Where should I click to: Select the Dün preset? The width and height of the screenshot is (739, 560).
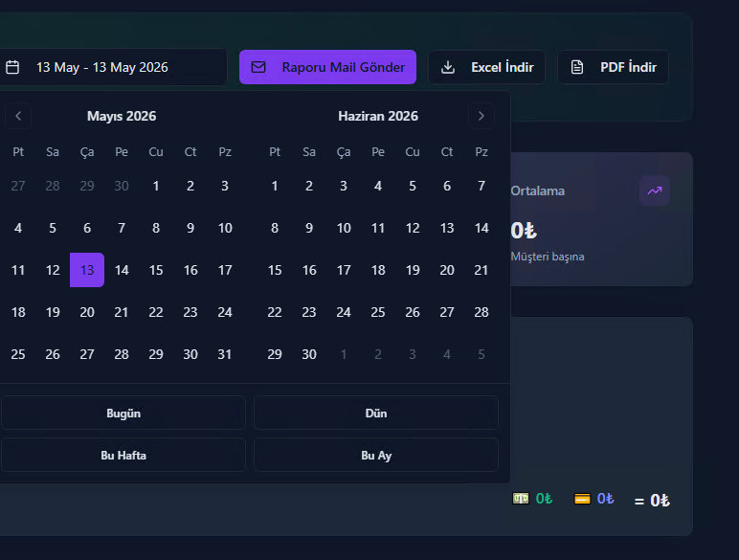pyautogui.click(x=376, y=413)
